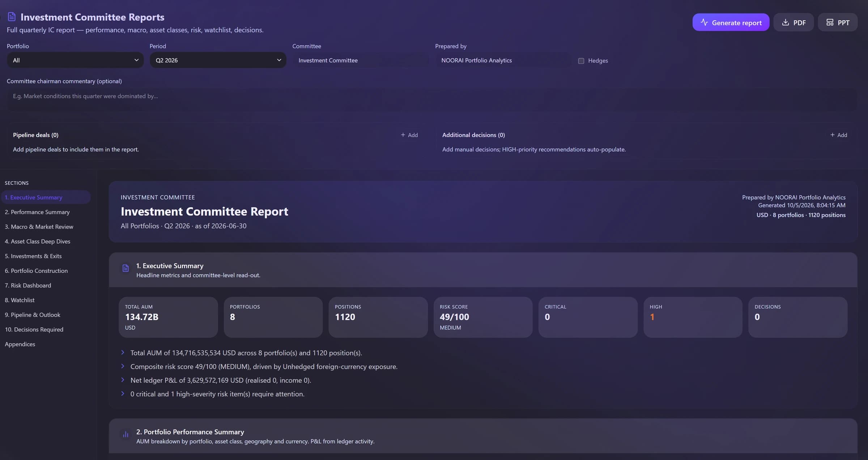Click the plus icon for Pipeline deals
Screen dimensions: 868x460
[x=403, y=135]
